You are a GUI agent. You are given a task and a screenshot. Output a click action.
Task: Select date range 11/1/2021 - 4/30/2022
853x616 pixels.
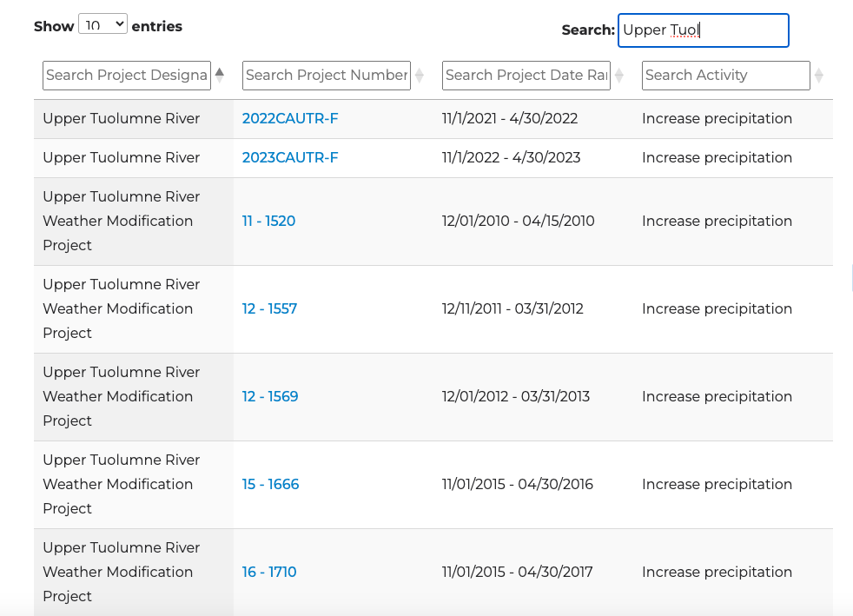click(x=510, y=119)
